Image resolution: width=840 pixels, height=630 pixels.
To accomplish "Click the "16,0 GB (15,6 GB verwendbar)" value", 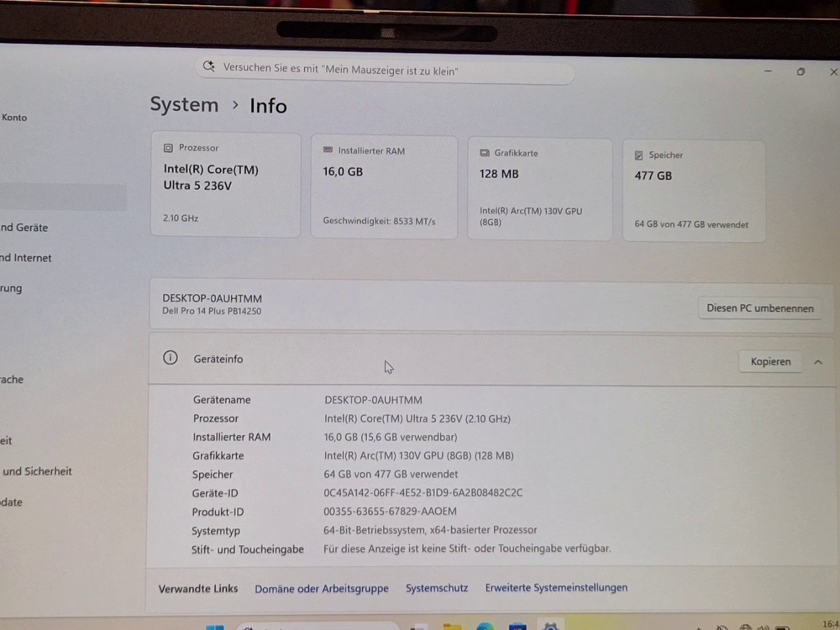I will pyautogui.click(x=390, y=437).
